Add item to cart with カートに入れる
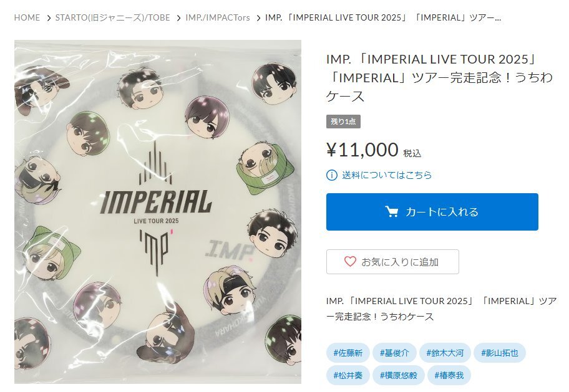 coord(432,212)
